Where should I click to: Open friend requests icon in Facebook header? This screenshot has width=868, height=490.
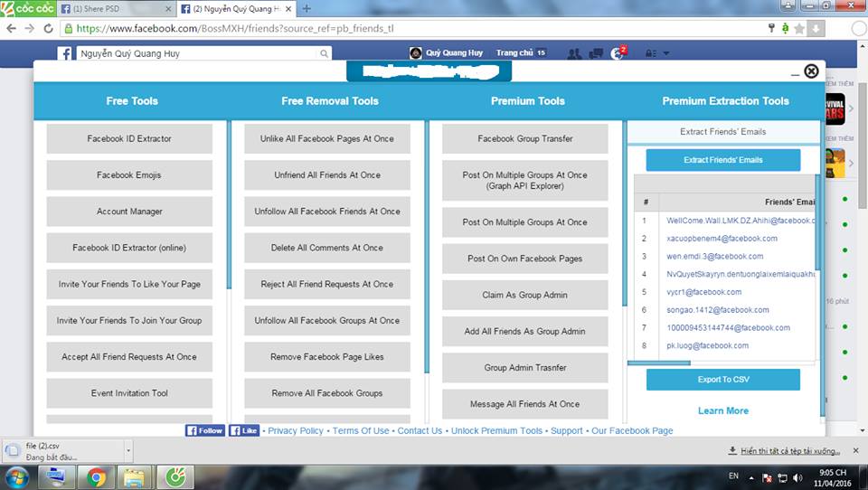pyautogui.click(x=575, y=53)
